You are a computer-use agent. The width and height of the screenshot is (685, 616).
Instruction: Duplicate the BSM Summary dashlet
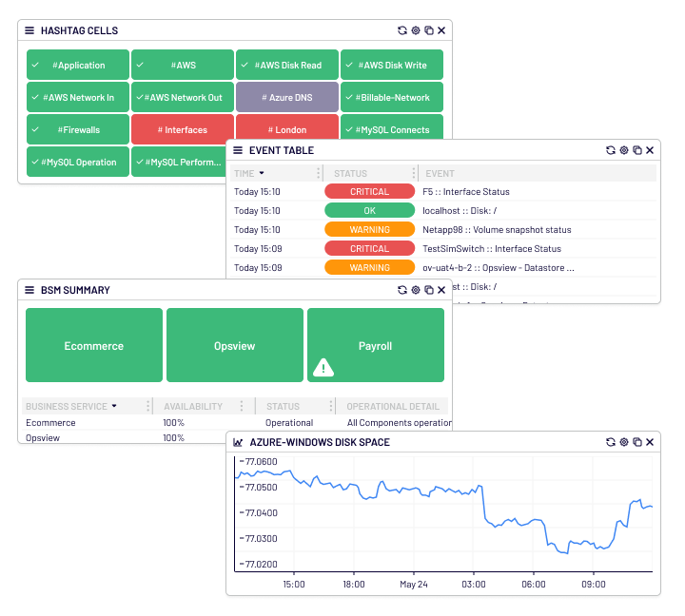click(428, 290)
